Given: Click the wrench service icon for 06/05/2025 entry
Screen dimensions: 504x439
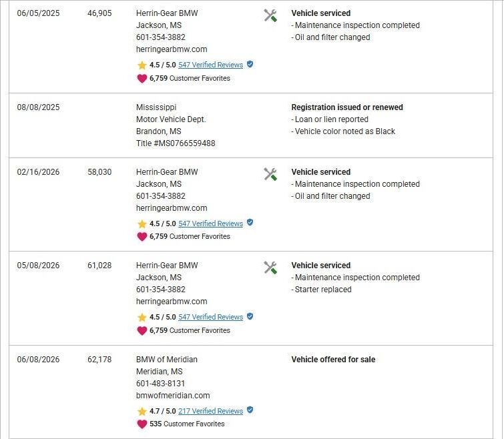Looking at the screenshot, I should [x=270, y=15].
